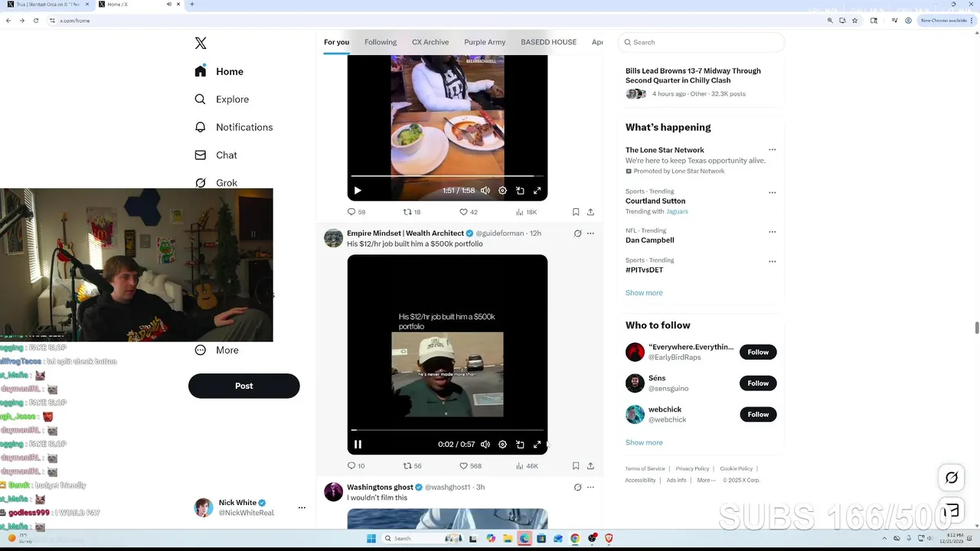Like the post with 42 likes

[468, 212]
